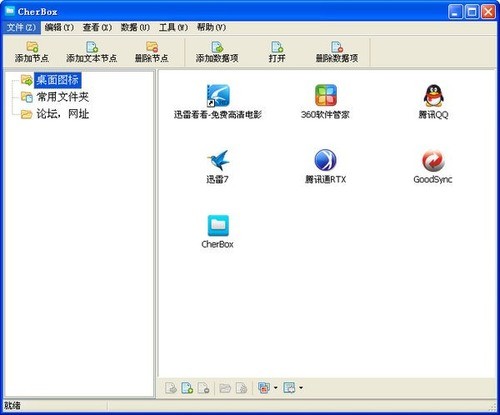Select the CherBox folder icon
Image resolution: width=500 pixels, height=415 pixels.
[218, 225]
